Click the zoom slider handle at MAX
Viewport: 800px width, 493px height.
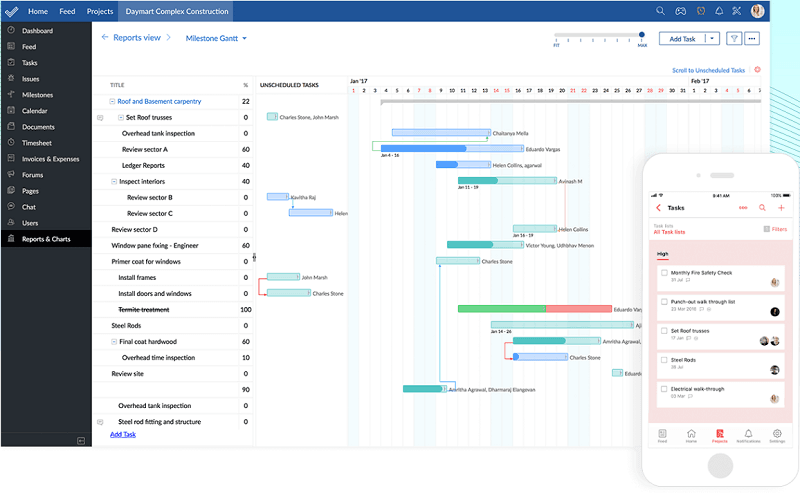point(642,35)
